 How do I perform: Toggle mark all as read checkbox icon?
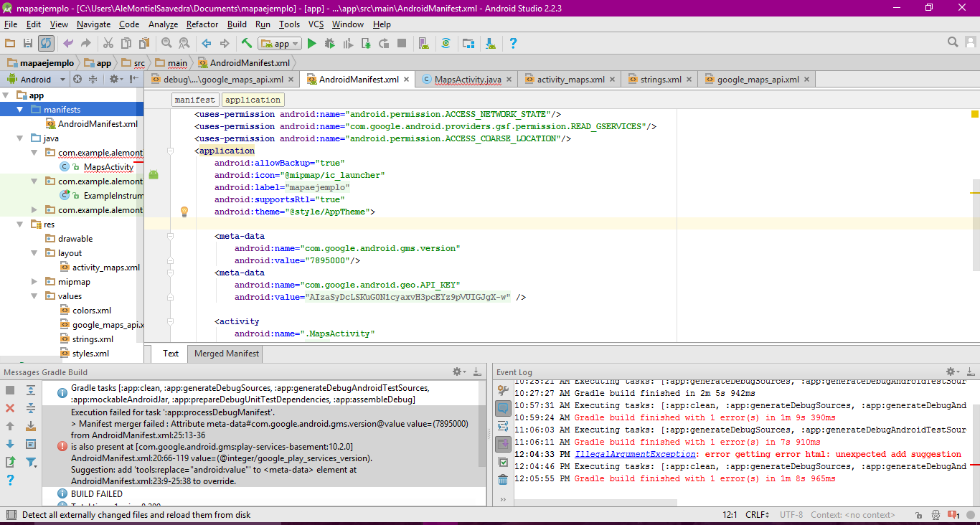[x=503, y=462]
